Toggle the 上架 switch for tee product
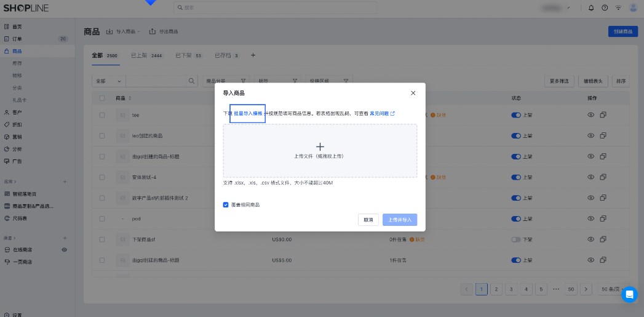This screenshot has height=317, width=644. pyautogui.click(x=515, y=115)
